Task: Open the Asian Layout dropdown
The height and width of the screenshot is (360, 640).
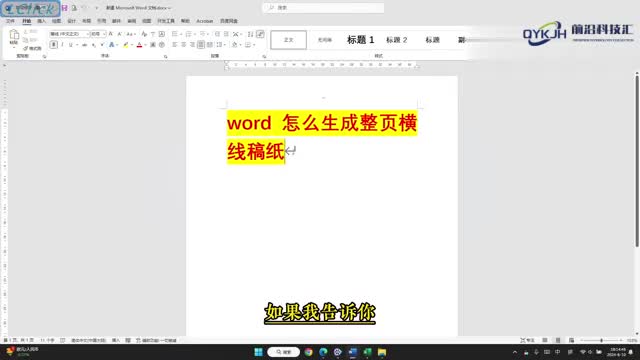Action: [237, 34]
